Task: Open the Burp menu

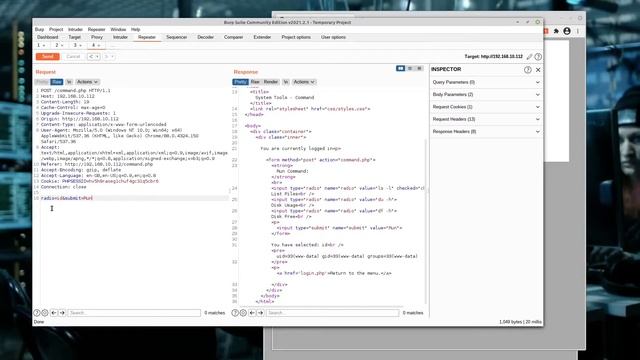Action: point(39,30)
